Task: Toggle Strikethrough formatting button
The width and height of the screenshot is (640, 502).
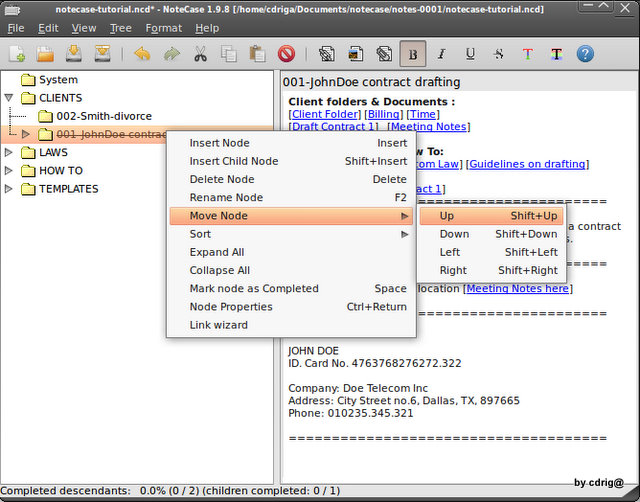Action: pyautogui.click(x=499, y=54)
